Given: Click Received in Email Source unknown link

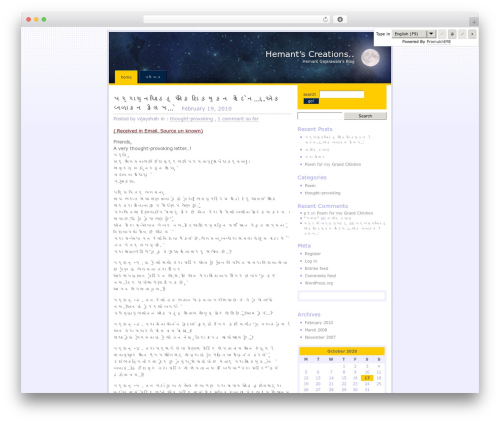Looking at the screenshot, I should tap(158, 131).
